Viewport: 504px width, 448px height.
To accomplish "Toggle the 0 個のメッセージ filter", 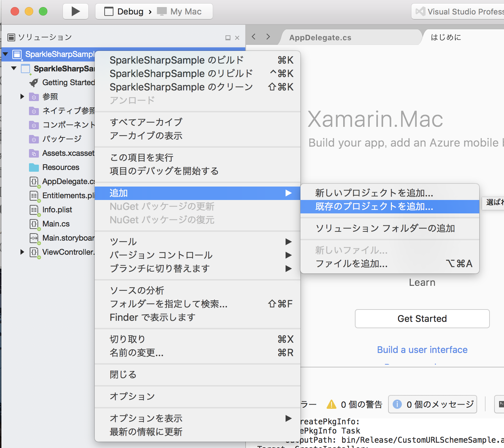I will pos(433,404).
